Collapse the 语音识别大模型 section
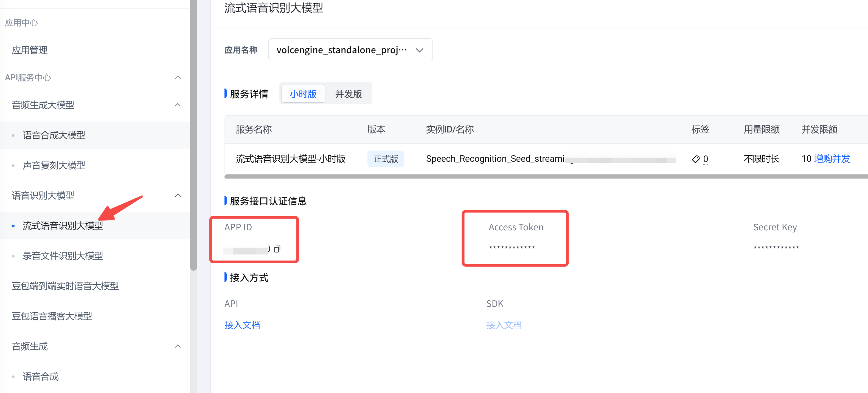This screenshot has height=393, width=868. 178,195
